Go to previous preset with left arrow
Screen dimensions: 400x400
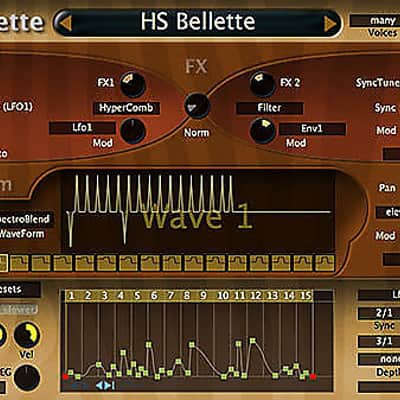click(x=65, y=23)
